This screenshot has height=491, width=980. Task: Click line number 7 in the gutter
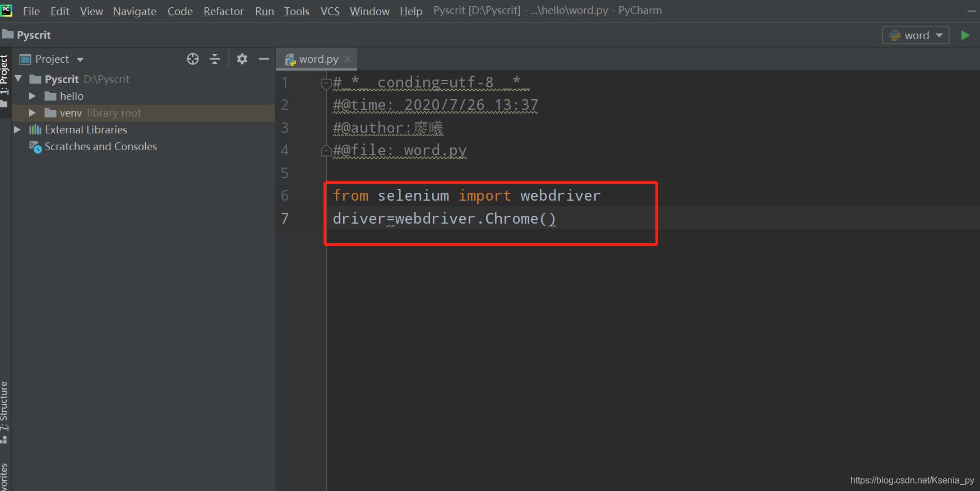(x=285, y=218)
